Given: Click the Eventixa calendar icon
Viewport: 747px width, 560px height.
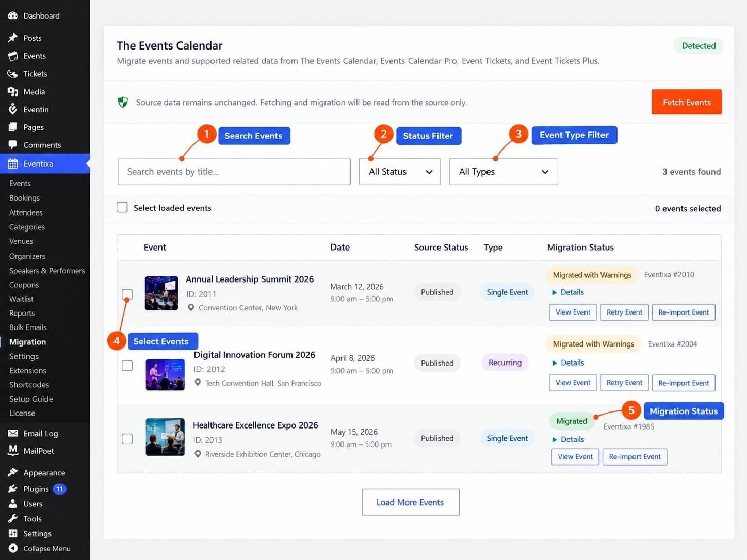Looking at the screenshot, I should click(x=13, y=163).
